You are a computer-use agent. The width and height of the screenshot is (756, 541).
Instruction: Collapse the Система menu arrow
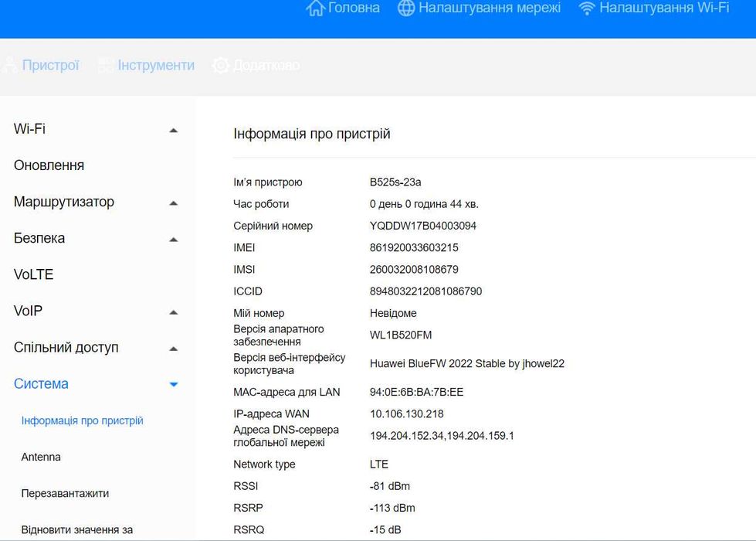174,385
